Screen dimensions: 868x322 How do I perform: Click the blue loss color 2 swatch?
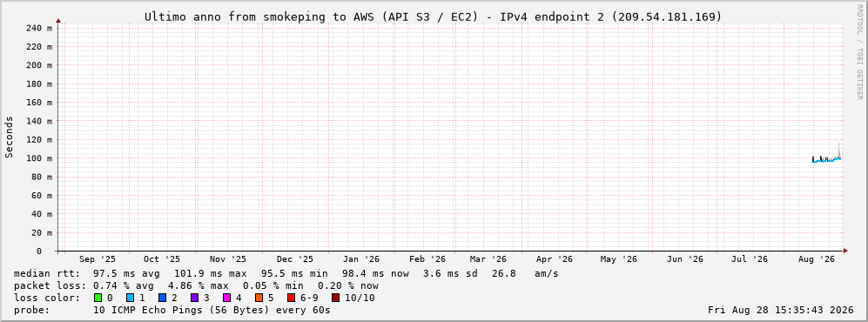coord(162,298)
